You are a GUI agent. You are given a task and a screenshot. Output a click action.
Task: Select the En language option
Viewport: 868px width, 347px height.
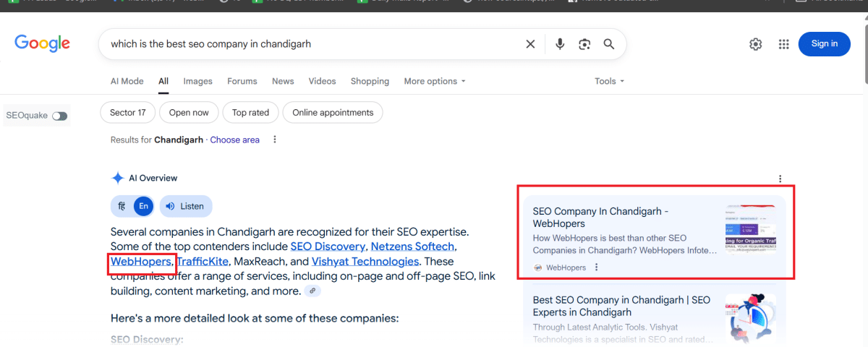tap(144, 206)
